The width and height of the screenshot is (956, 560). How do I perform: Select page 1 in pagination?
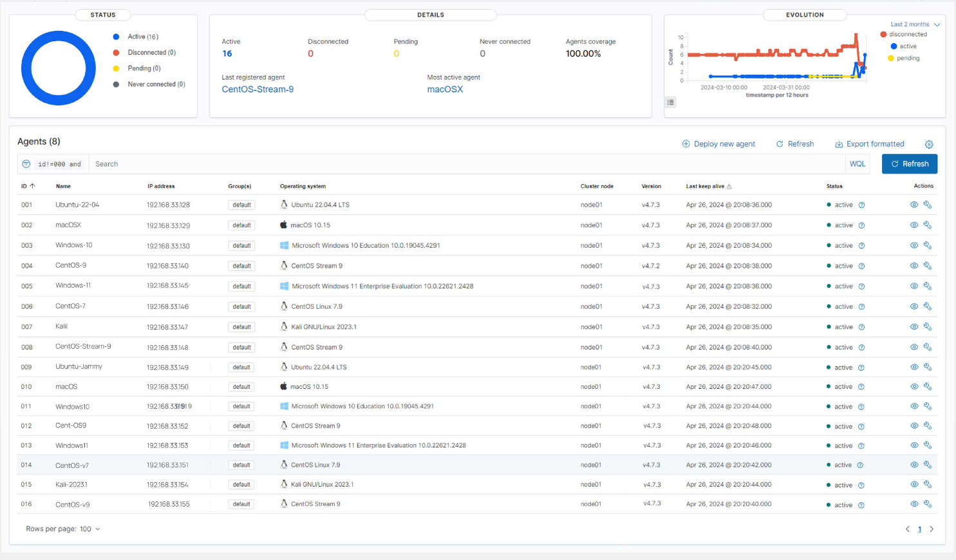point(919,529)
